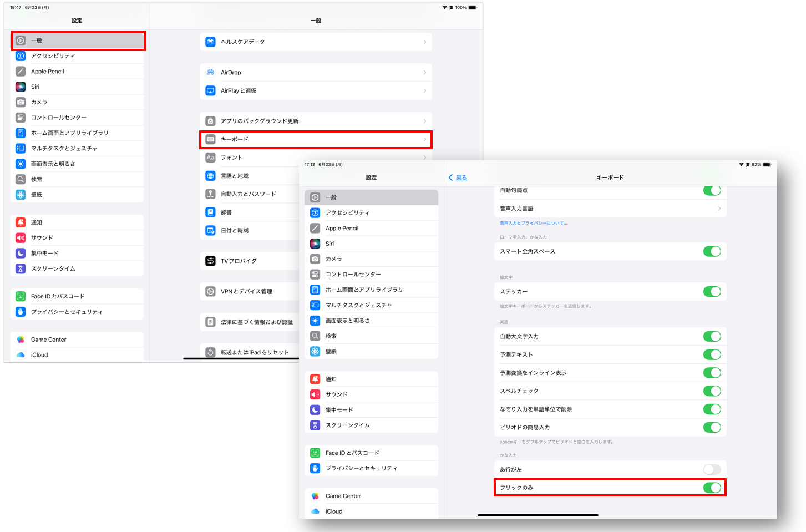Select 一般 in front window sidebar
Image resolution: width=806 pixels, height=532 pixels.
371,197
